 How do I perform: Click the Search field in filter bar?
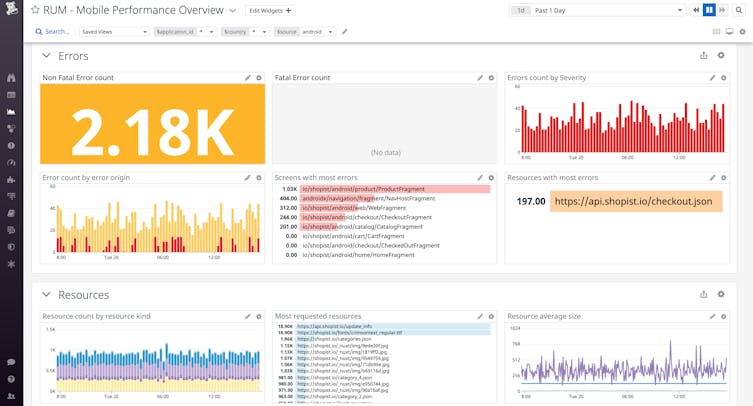click(52, 32)
